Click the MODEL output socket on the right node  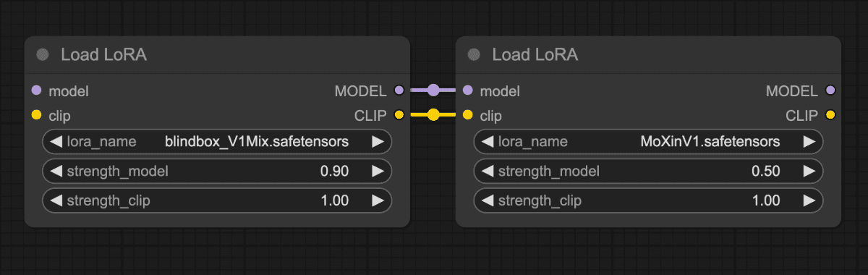pos(830,91)
